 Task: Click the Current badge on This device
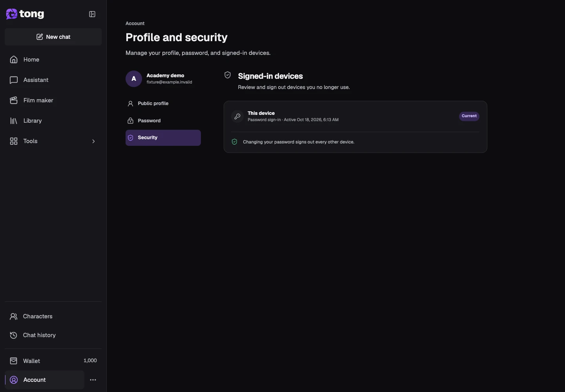click(x=469, y=116)
